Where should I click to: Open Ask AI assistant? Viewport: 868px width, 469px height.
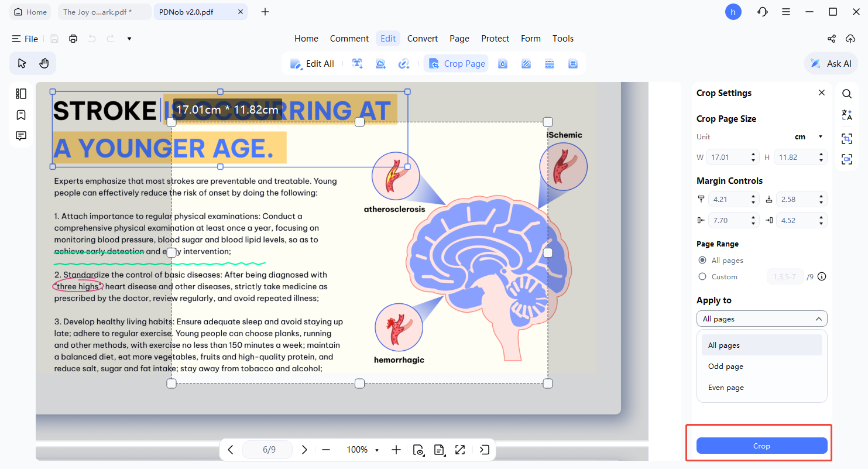click(831, 64)
